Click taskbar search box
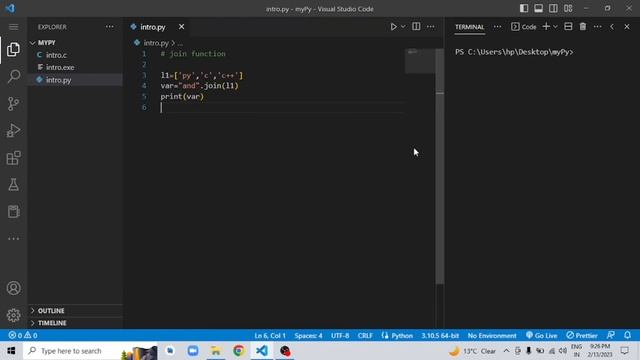 (90, 351)
